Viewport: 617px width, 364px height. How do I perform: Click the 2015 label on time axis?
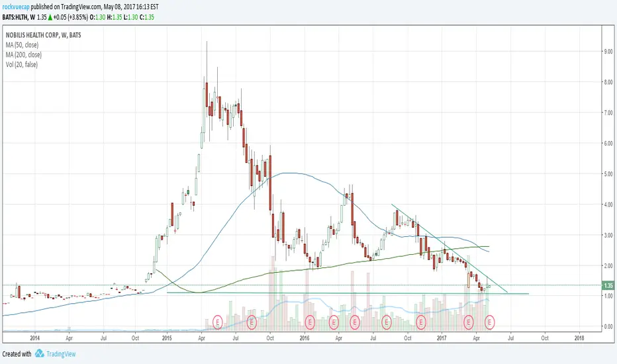click(167, 338)
